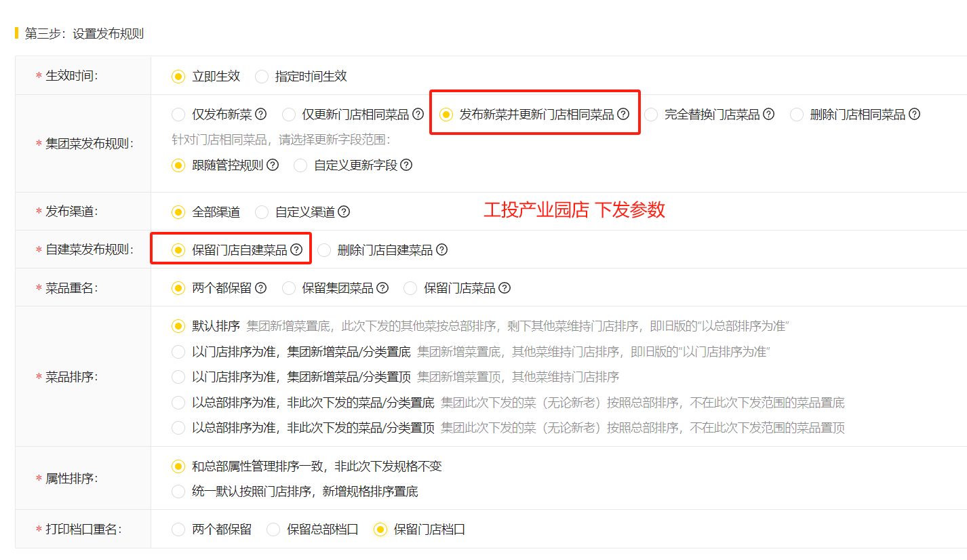This screenshot has height=560, width=967.
Task: Click help icon next to 保留集团菜品
Action: [x=382, y=288]
